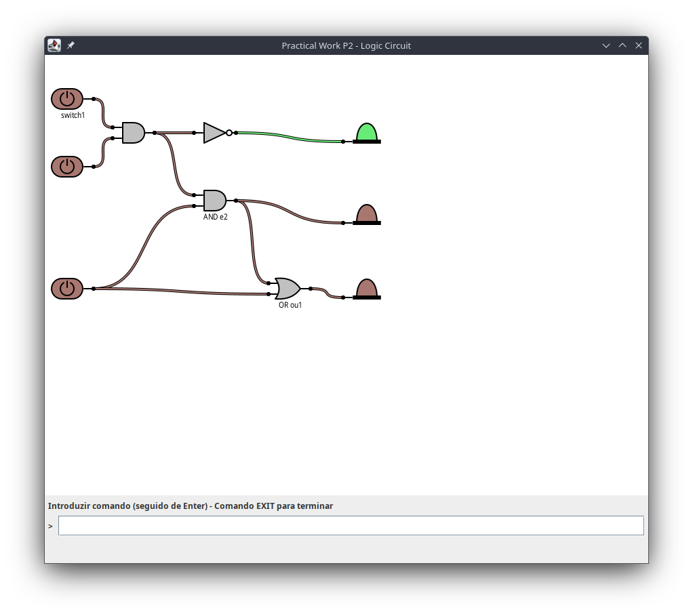693x616 pixels.
Task: Click the middle LED fed by AND e2
Action: (367, 215)
